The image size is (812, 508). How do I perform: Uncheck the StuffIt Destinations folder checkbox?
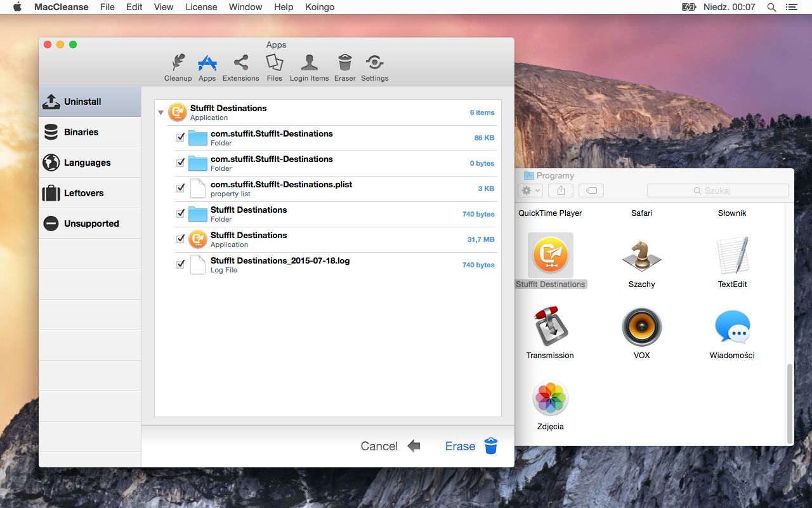[x=180, y=213]
